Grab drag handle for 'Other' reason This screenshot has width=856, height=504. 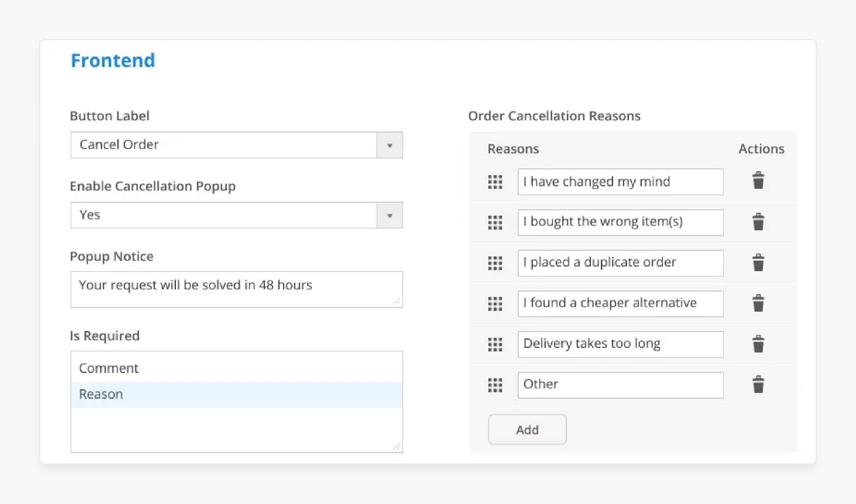[495, 385]
